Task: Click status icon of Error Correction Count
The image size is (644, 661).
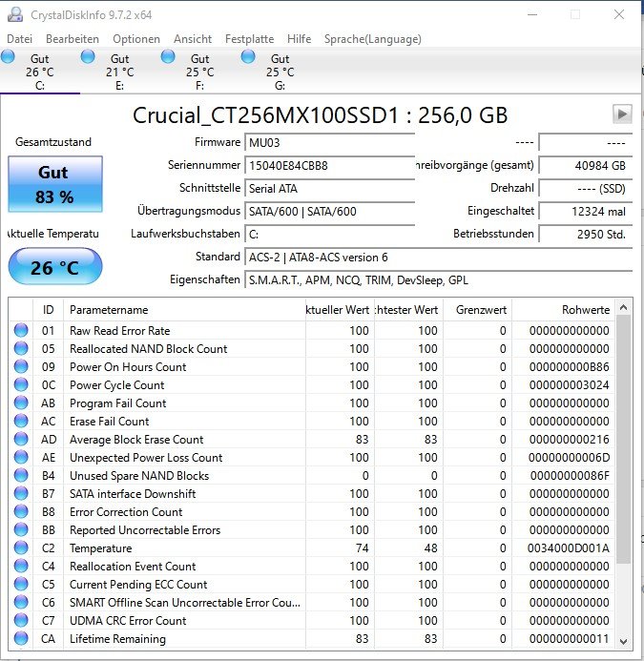Action: tap(21, 512)
